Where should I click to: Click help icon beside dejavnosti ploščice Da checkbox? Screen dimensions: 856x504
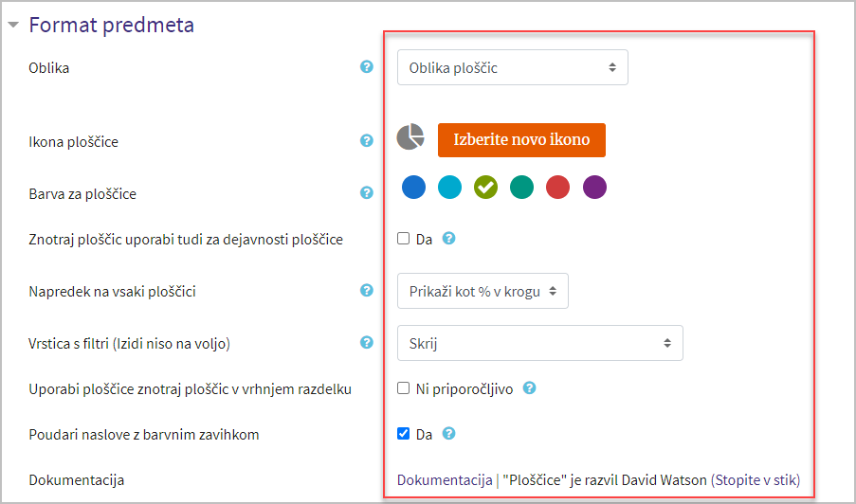[448, 239]
